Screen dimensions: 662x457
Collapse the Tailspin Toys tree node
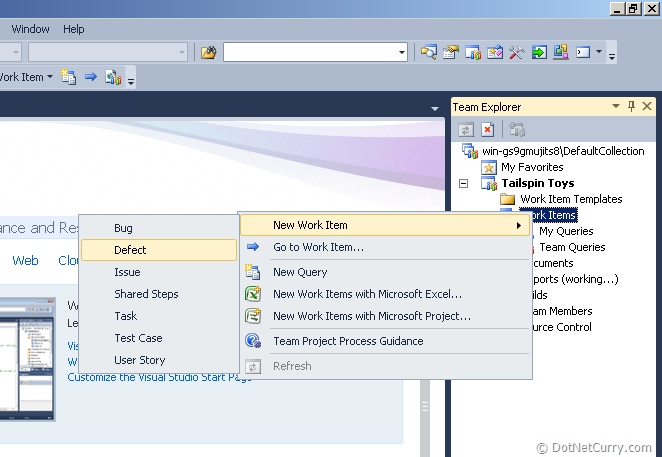coord(464,184)
